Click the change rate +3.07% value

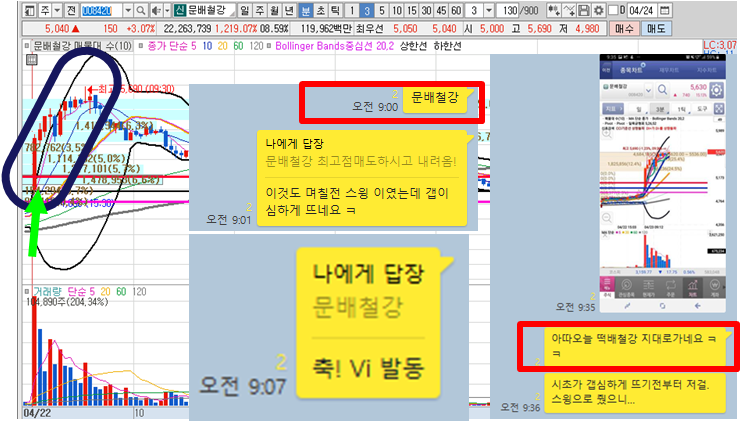click(141, 29)
